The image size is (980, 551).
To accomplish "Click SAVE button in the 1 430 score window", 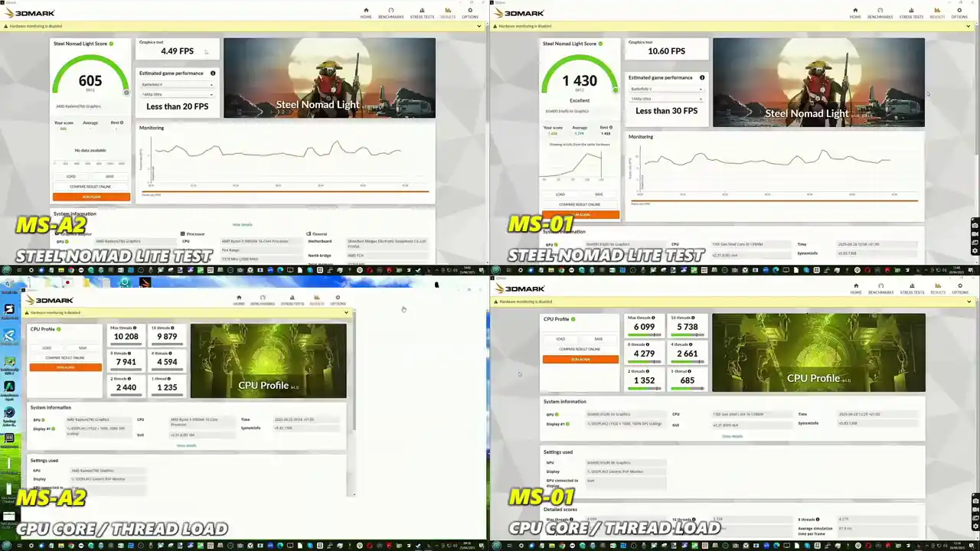I will pyautogui.click(x=599, y=194).
